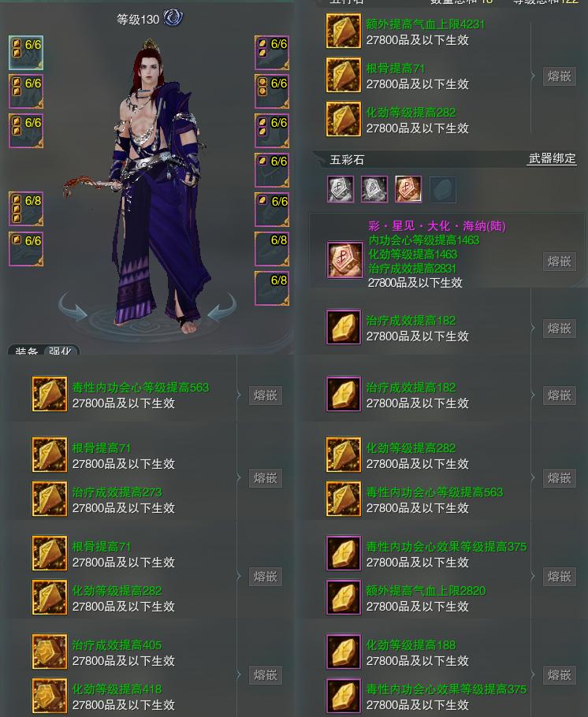This screenshot has width=588, height=717.
Task: Select the bottom-right 6/8 equipment slot
Action: click(272, 288)
